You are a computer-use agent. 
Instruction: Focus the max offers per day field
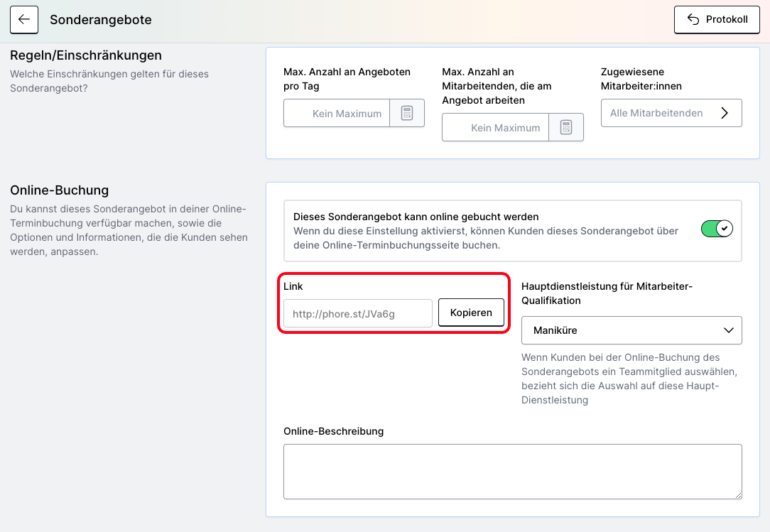point(337,114)
